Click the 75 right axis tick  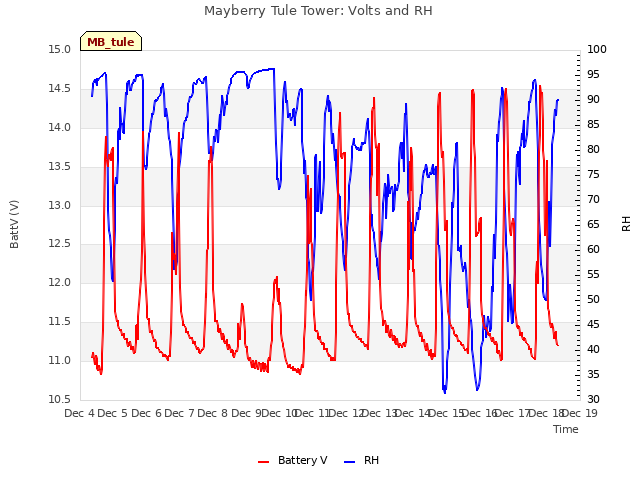(x=593, y=174)
